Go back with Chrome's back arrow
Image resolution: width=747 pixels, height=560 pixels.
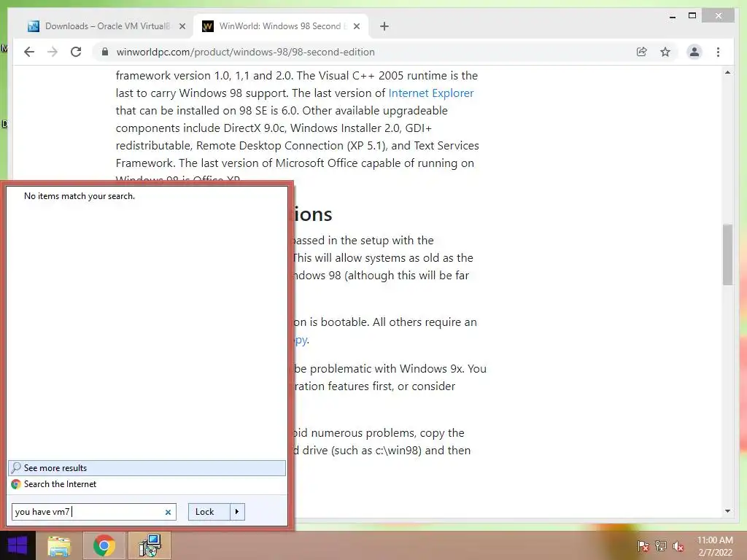click(x=29, y=52)
